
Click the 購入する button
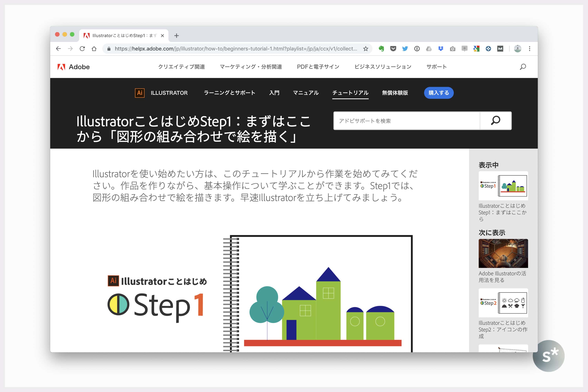438,93
